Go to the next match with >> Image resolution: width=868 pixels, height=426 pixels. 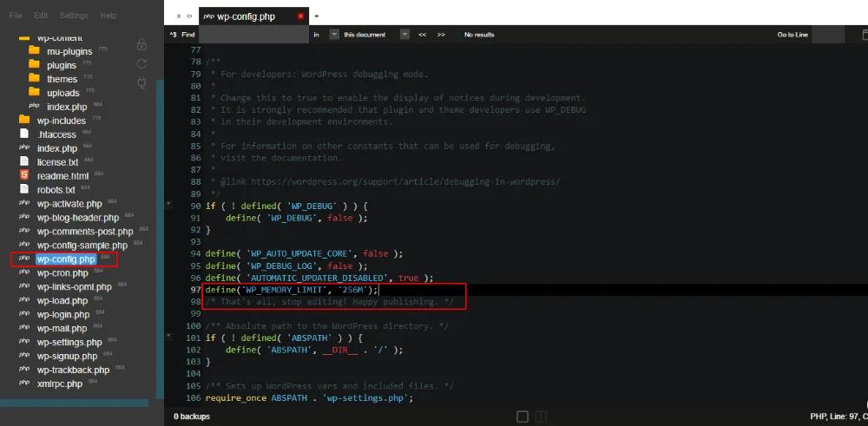(x=441, y=35)
